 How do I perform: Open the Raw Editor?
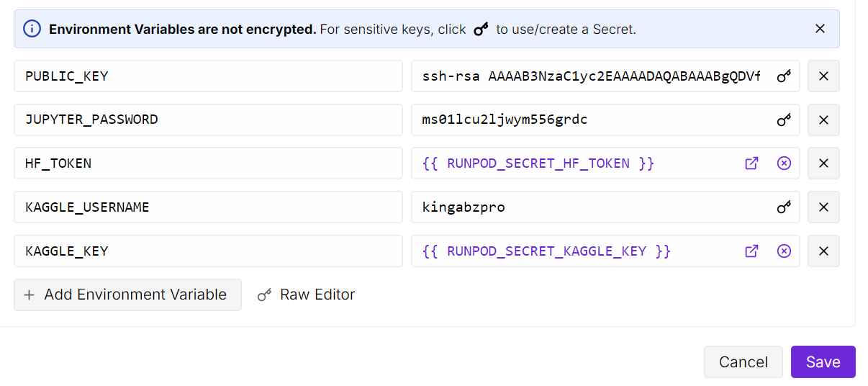(x=307, y=295)
